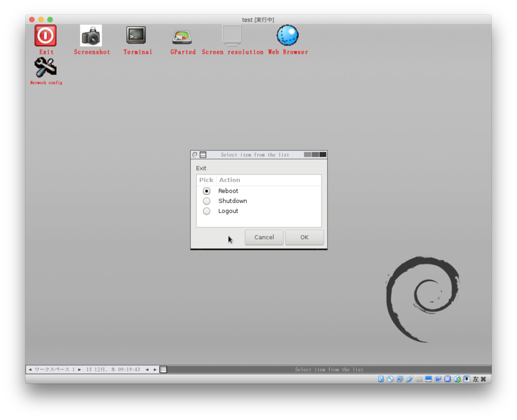Switch to next workspace with right arrow
The image size is (517, 420).
(79, 370)
